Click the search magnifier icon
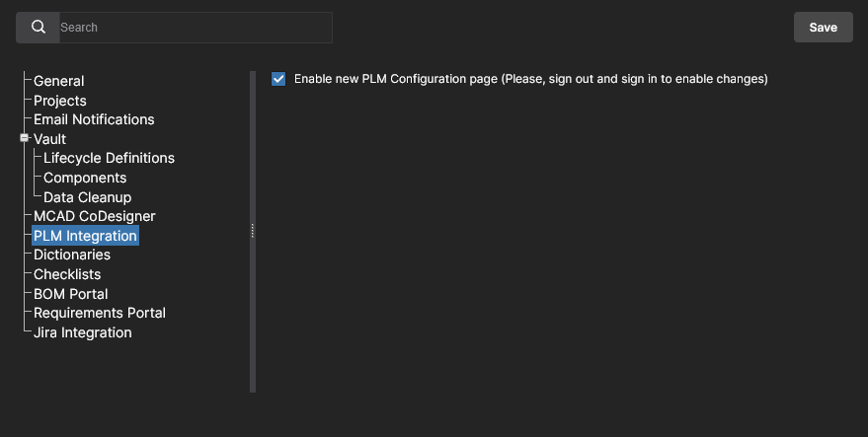Screen dimensions: 868x437 (x=39, y=28)
